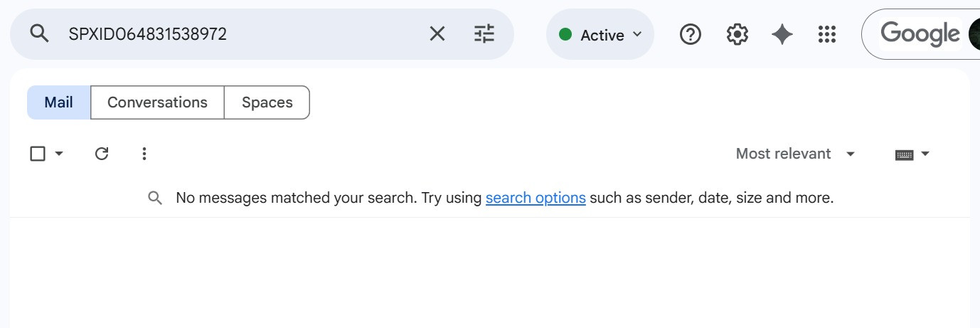
Task: Clear the search query text
Action: (x=437, y=33)
